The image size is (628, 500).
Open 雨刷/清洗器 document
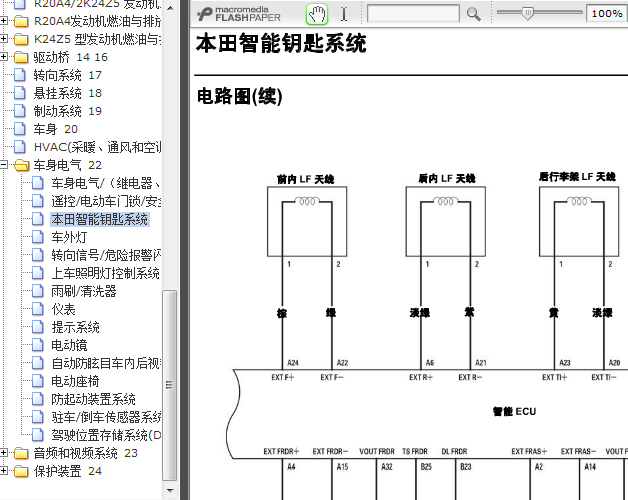coord(84,291)
